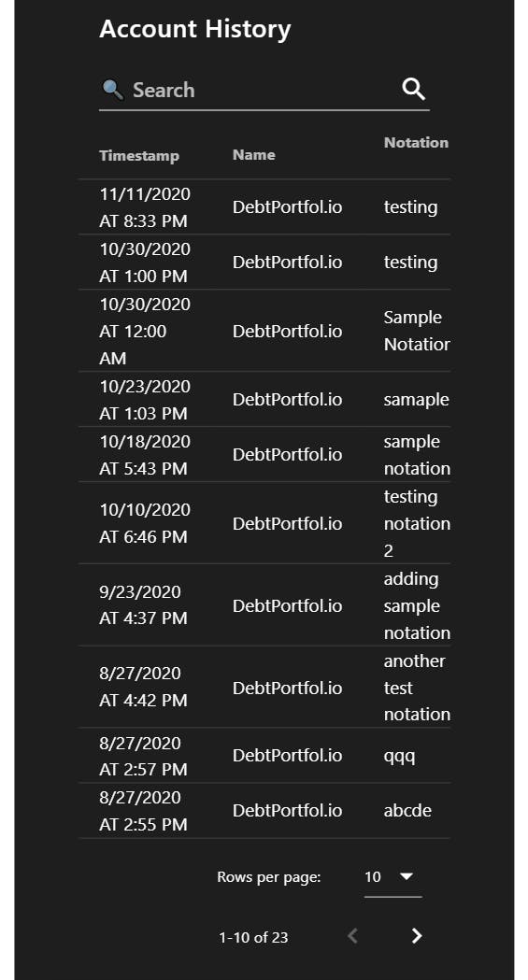This screenshot has width=528, height=980.
Task: Select the 10/30/2020 12:00 AM row
Action: tap(264, 332)
